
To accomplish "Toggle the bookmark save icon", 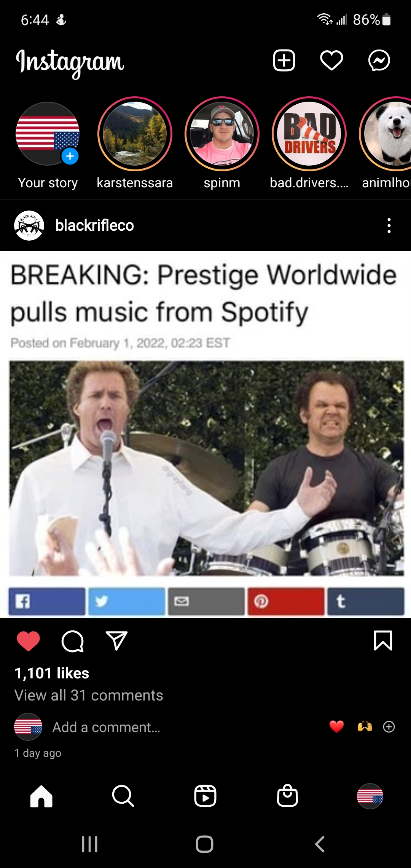I will pos(383,641).
